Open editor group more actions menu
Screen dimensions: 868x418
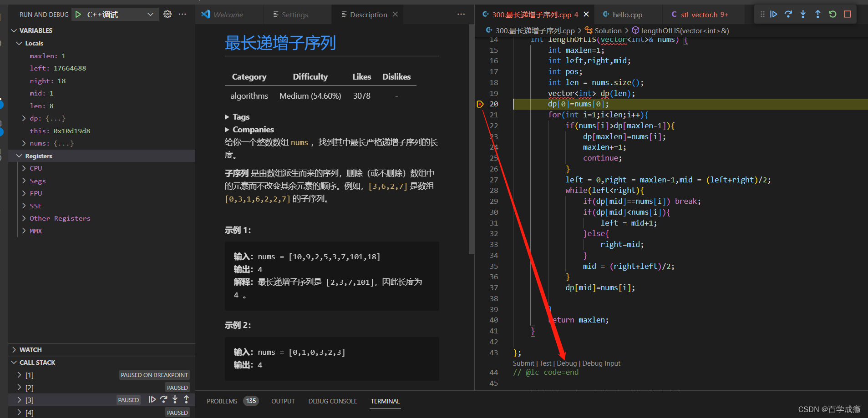click(461, 15)
